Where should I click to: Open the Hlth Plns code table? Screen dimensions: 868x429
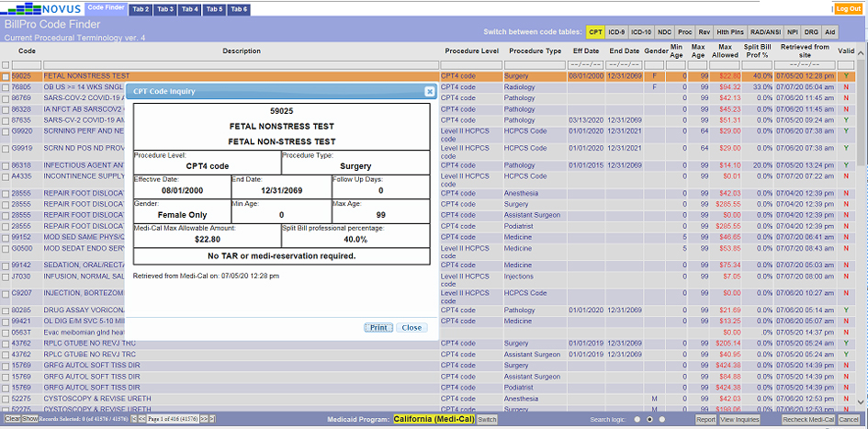pyautogui.click(x=730, y=32)
